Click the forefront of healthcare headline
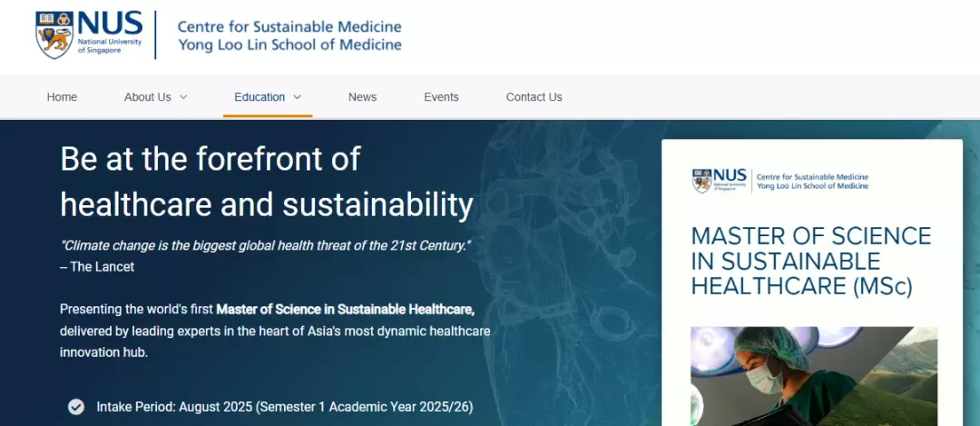The height and width of the screenshot is (426, 980). coord(267,182)
